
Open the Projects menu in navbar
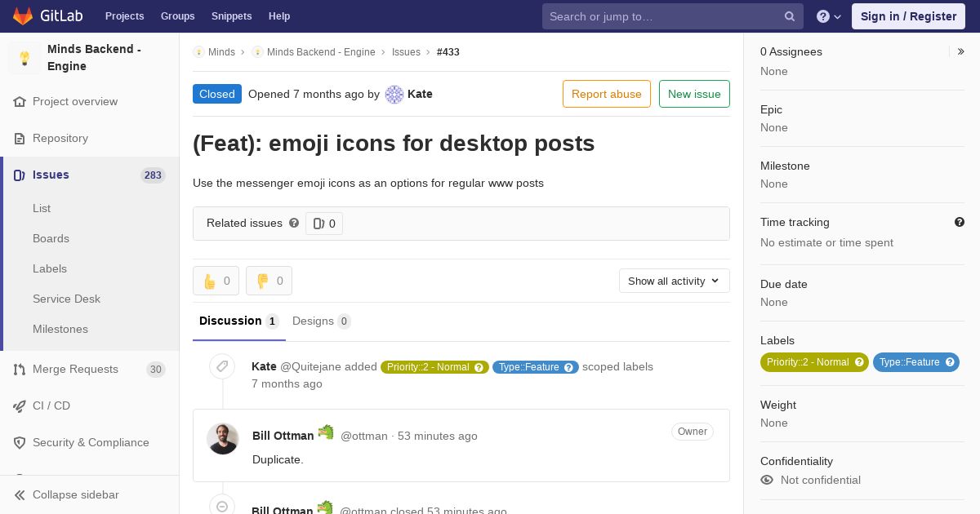(x=125, y=16)
